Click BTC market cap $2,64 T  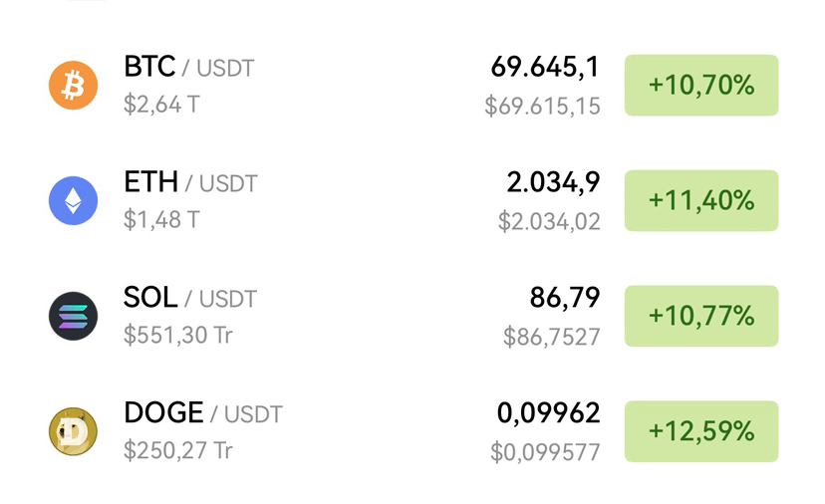[x=161, y=105]
